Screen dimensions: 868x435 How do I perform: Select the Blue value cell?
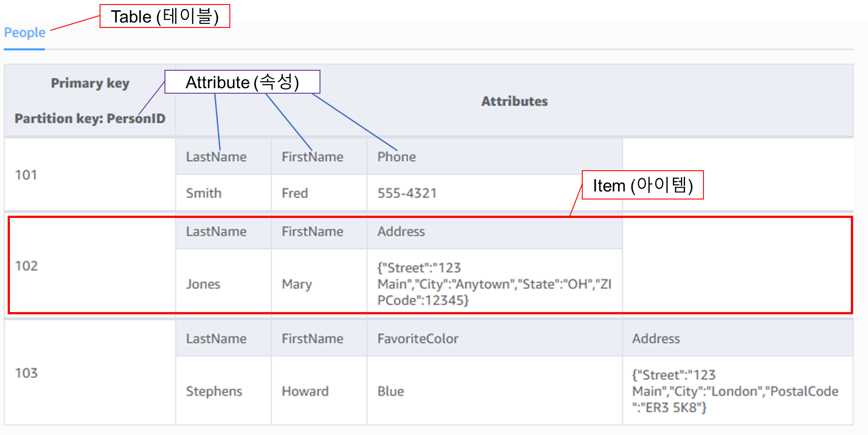pyautogui.click(x=391, y=391)
